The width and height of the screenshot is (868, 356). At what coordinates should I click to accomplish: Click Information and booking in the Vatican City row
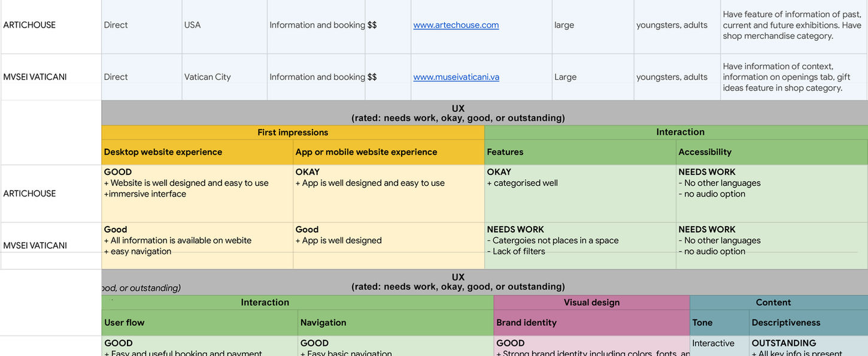(x=316, y=77)
